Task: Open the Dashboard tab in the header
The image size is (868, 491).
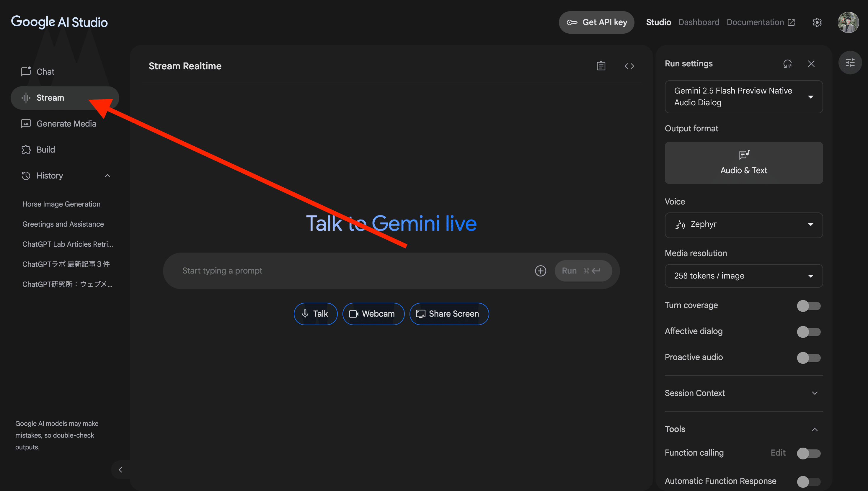Action: (699, 22)
